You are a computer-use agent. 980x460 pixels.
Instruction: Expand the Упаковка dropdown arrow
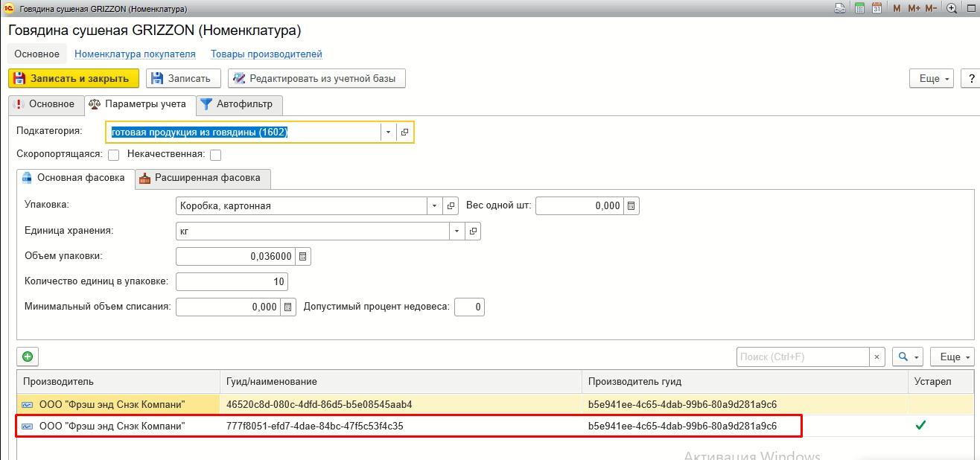tap(434, 206)
